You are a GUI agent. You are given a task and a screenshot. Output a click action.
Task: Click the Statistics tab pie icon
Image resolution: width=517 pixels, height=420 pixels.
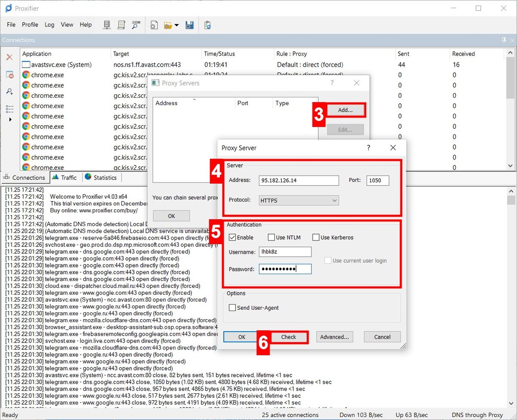[88, 177]
